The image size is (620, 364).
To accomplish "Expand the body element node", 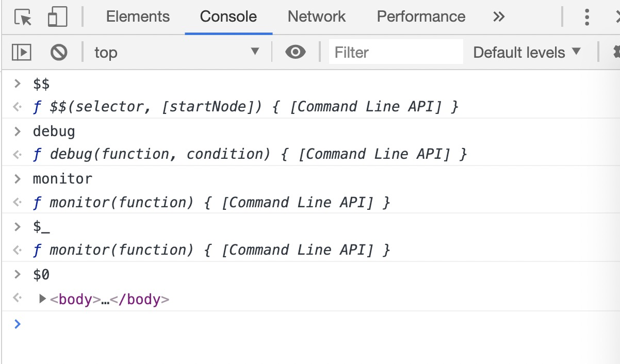I will click(x=43, y=299).
